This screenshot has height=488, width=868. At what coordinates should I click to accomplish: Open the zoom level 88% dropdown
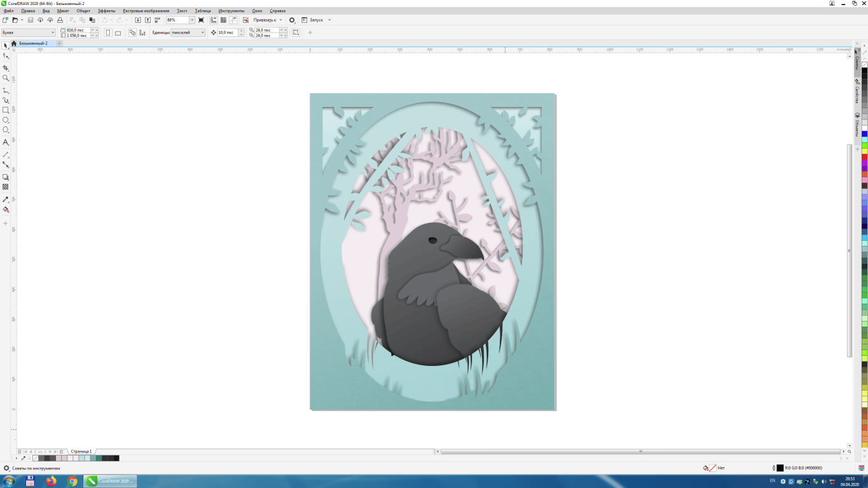click(x=192, y=20)
